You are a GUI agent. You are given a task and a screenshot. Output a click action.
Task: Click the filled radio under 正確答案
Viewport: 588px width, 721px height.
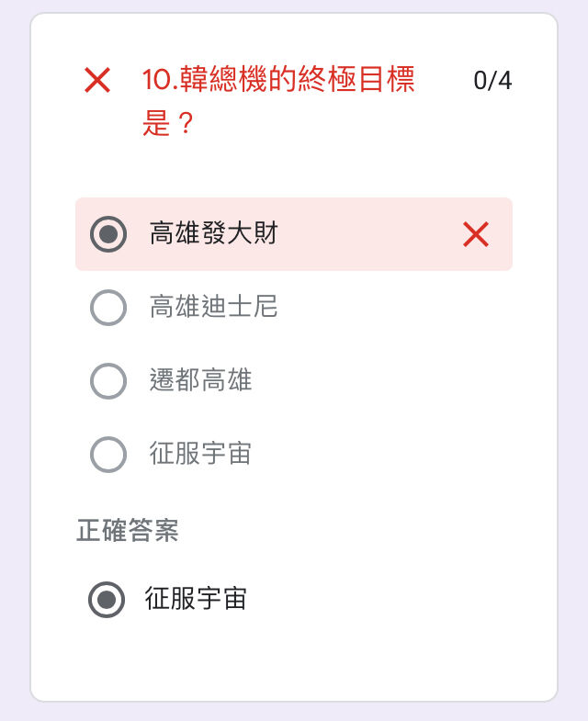pyautogui.click(x=107, y=600)
